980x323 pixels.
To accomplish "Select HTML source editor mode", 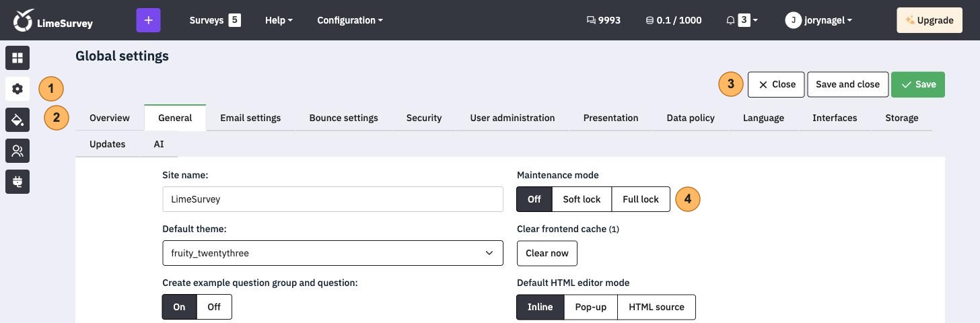I will [656, 307].
